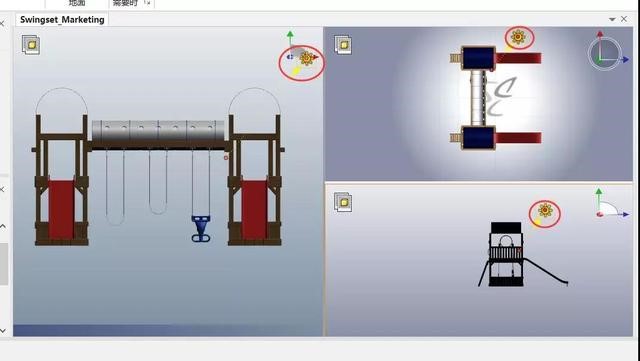Select the silver tunnel on the swing beam
This screenshot has width=640, height=361.
point(158,131)
